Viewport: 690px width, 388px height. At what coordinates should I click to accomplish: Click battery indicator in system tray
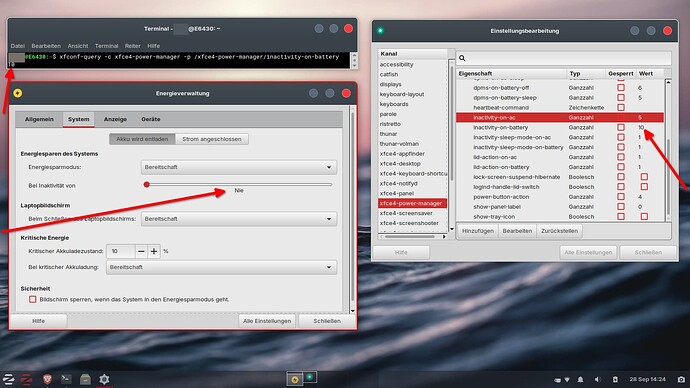pos(615,379)
